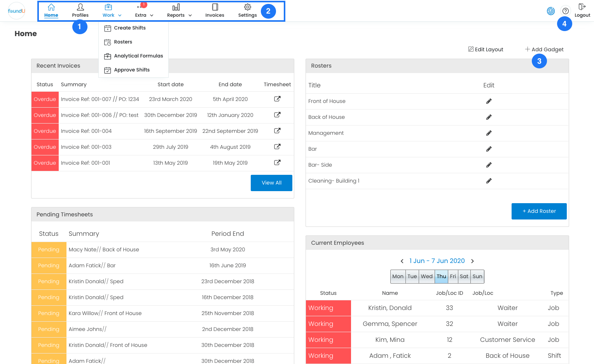Click the blue target icon near help
594x364 pixels.
tap(550, 11)
